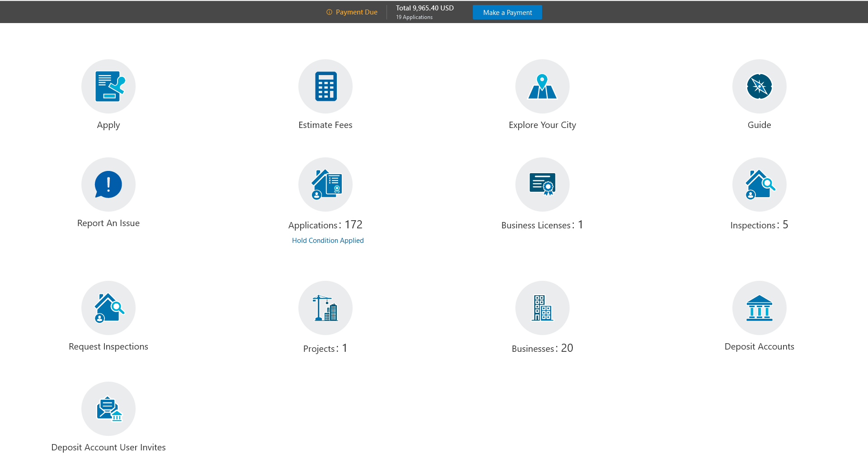
Task: Select the Projects crane icon
Action: (325, 308)
